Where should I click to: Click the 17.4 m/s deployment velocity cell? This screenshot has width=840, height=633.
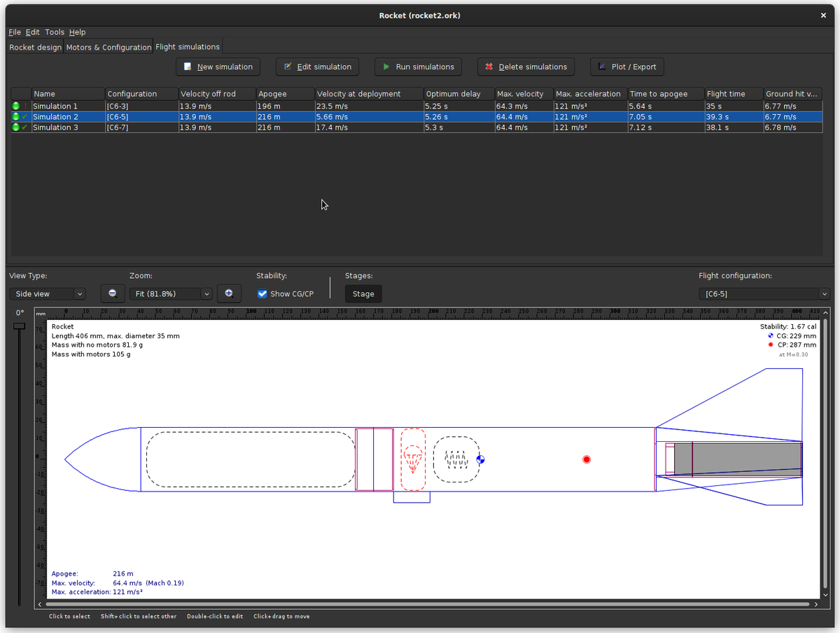369,127
